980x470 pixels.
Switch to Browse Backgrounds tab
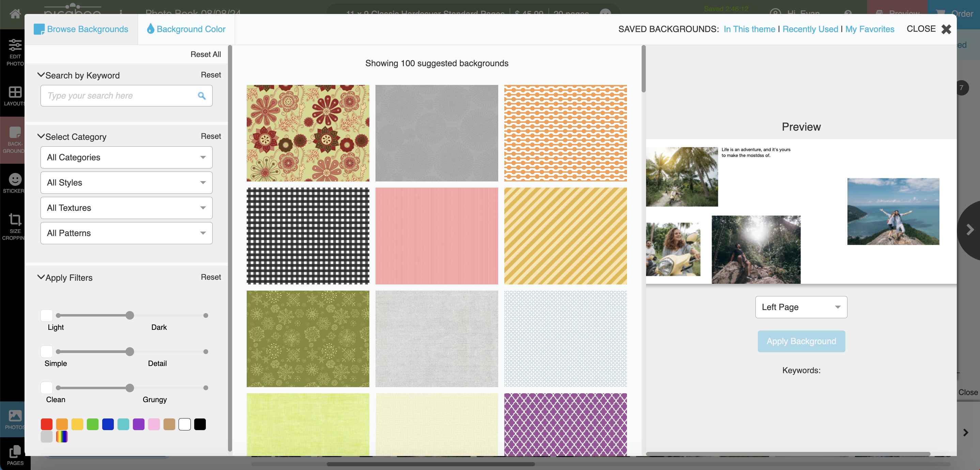[81, 29]
